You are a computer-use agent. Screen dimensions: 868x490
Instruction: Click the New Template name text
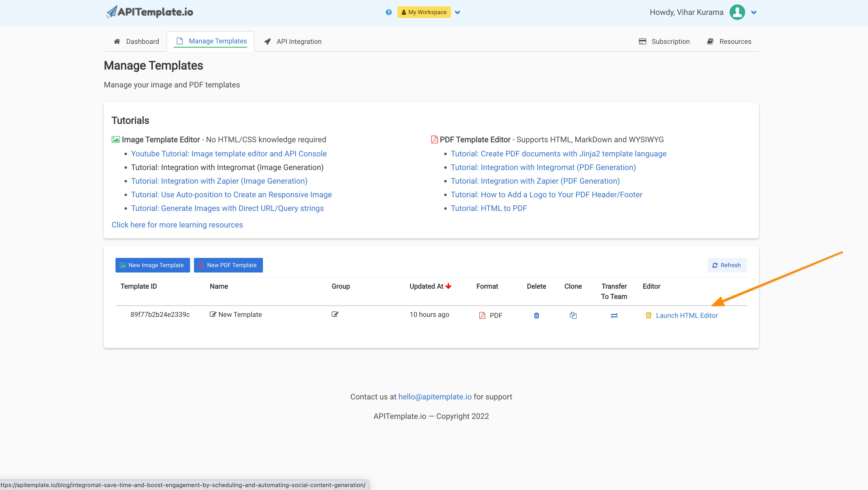pyautogui.click(x=240, y=315)
